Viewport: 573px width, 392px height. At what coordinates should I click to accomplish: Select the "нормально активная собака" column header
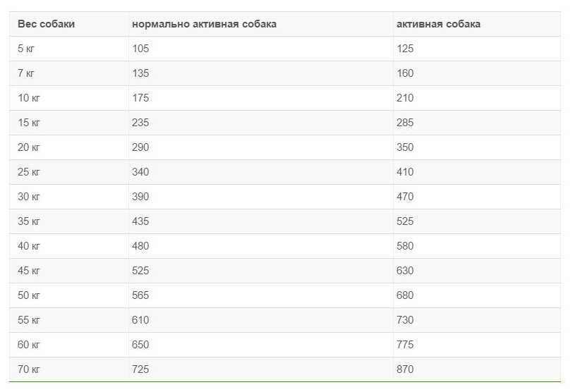pos(204,24)
